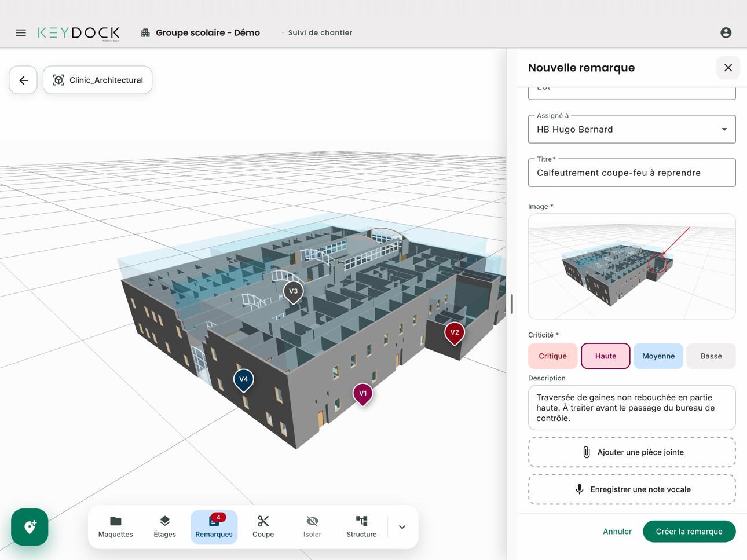
Task: Click the building icon beside project name
Action: pos(145,33)
